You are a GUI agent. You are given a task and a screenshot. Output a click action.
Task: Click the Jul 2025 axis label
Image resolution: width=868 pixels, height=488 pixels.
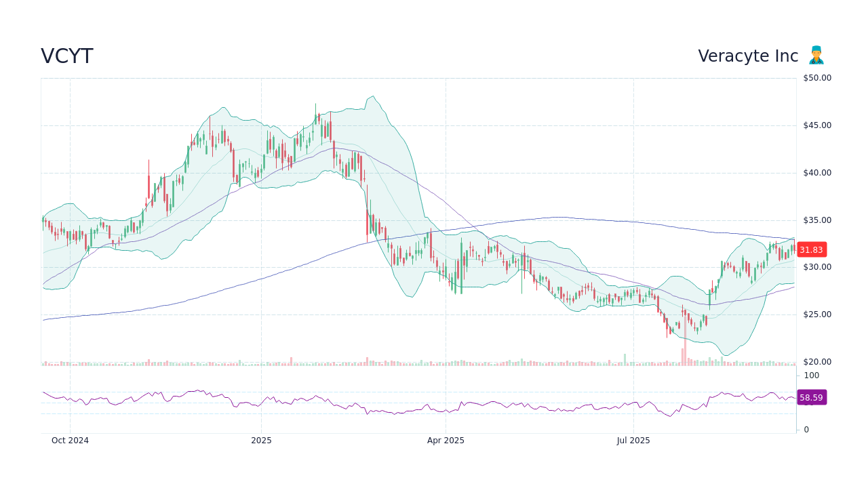click(x=634, y=440)
